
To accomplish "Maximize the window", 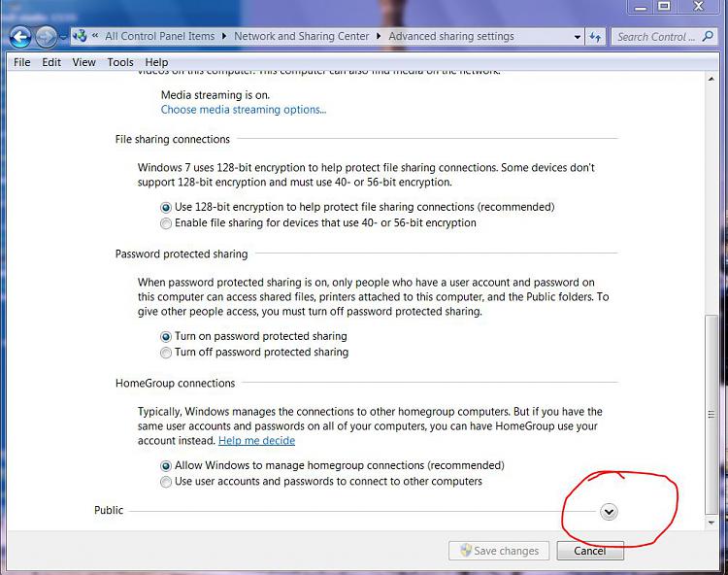I will (x=665, y=6).
